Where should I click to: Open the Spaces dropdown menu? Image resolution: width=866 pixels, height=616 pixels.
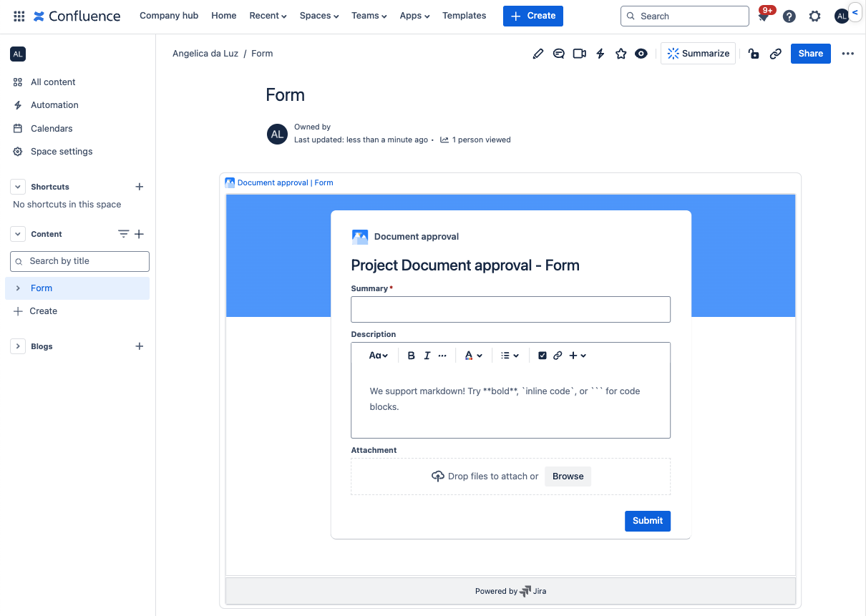pos(319,16)
